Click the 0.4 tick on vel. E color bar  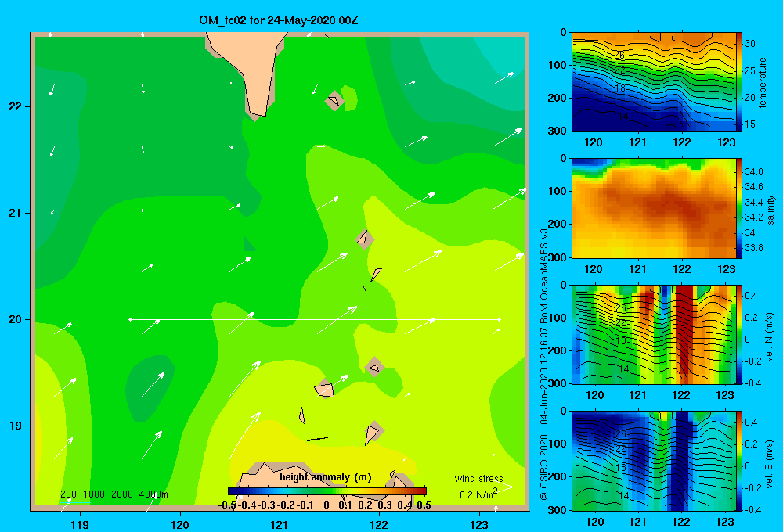coord(751,422)
